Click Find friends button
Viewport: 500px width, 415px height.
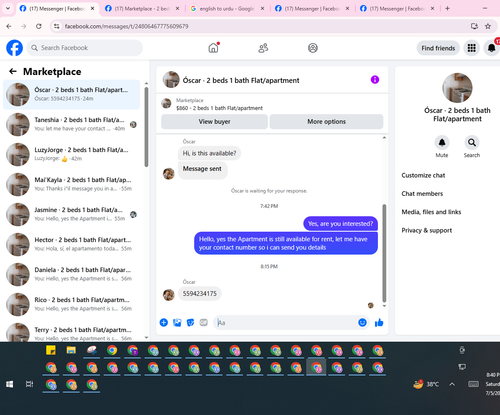tap(438, 48)
